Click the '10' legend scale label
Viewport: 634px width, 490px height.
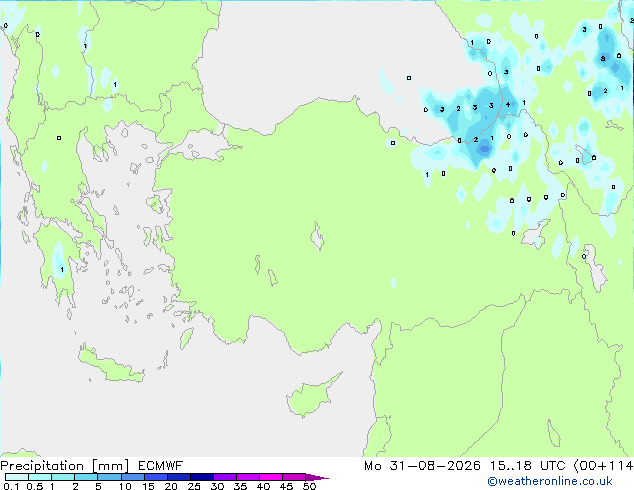pyautogui.click(x=125, y=486)
